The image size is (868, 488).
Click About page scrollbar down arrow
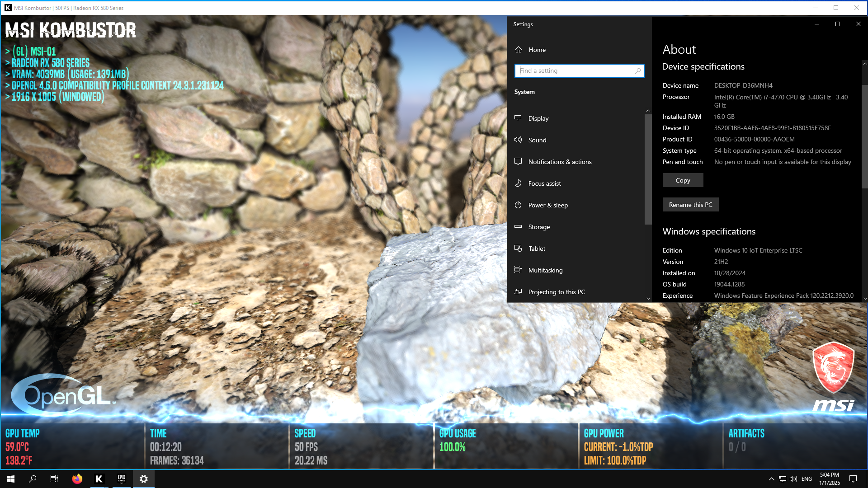click(x=865, y=298)
